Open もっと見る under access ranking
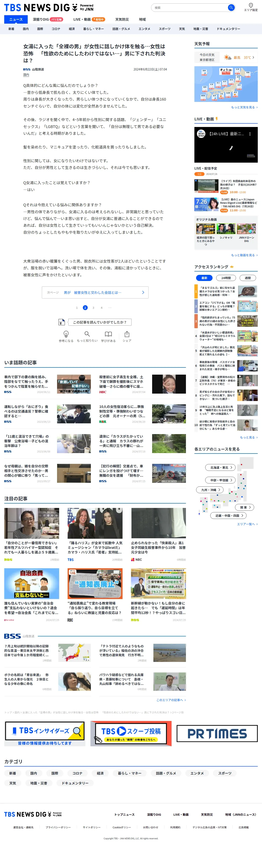This screenshot has width=262, height=868. [x=248, y=437]
